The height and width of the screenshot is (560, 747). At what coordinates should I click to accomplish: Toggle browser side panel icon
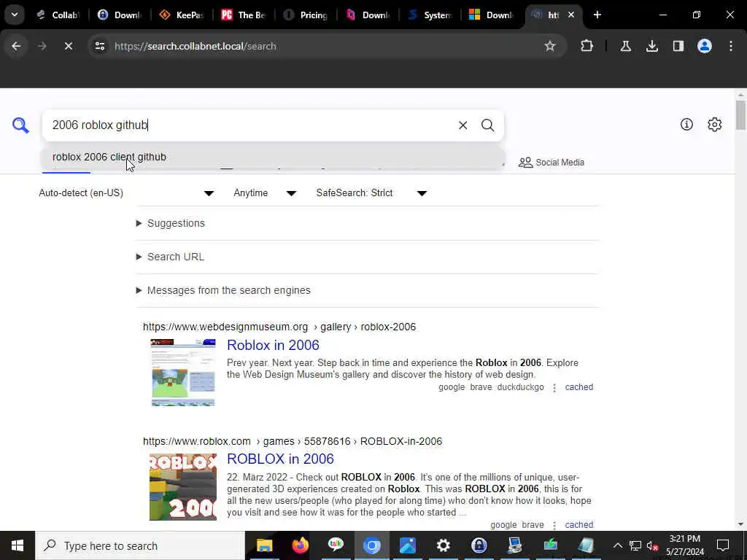point(678,46)
